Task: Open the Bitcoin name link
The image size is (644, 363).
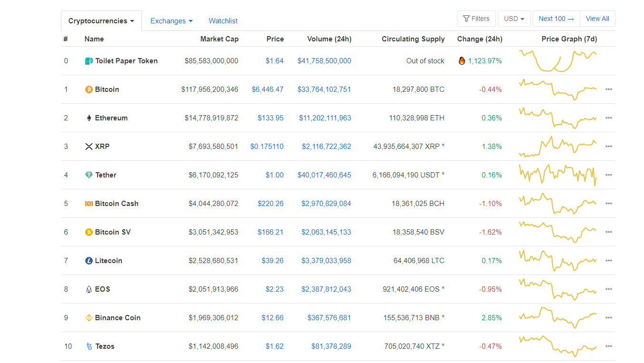Action: 107,89
